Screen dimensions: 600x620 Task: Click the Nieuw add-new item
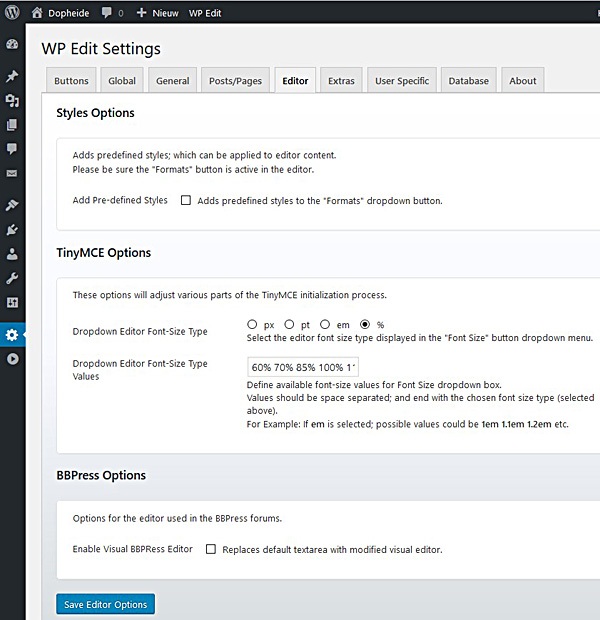[x=157, y=13]
